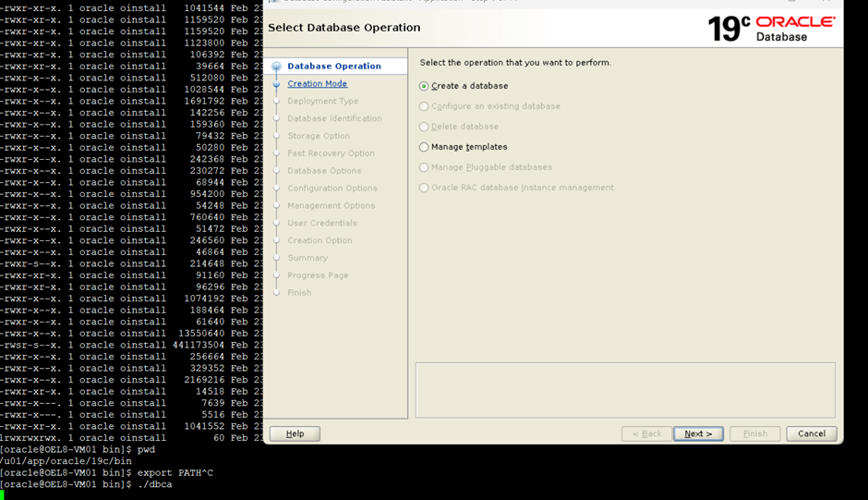Screen dimensions: 868x500
Task: Select Database Operation step in sidebar
Action: pyautogui.click(x=333, y=67)
